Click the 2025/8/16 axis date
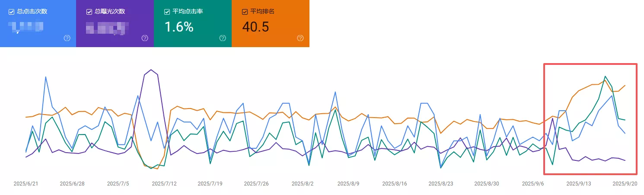Viewport: 644px width, 195px height. [x=395, y=184]
